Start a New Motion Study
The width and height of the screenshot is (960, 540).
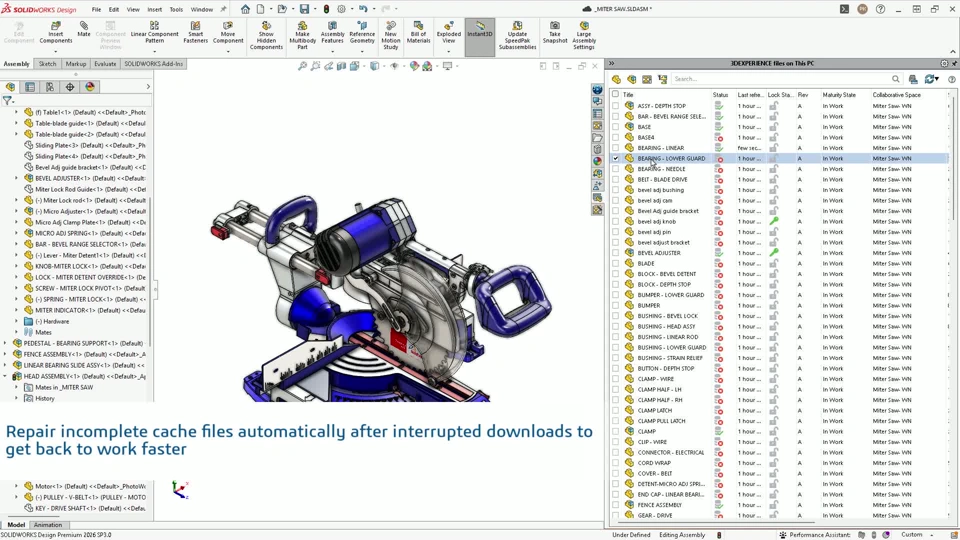[x=391, y=36]
